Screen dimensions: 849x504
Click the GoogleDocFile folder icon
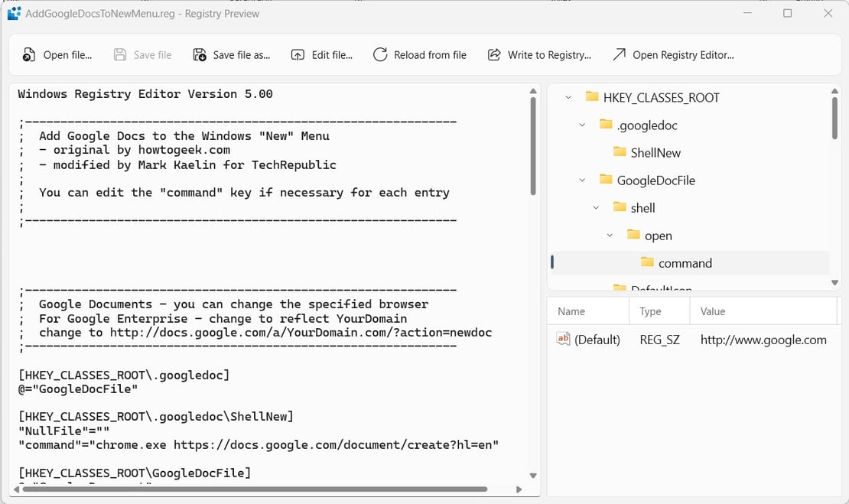[605, 180]
